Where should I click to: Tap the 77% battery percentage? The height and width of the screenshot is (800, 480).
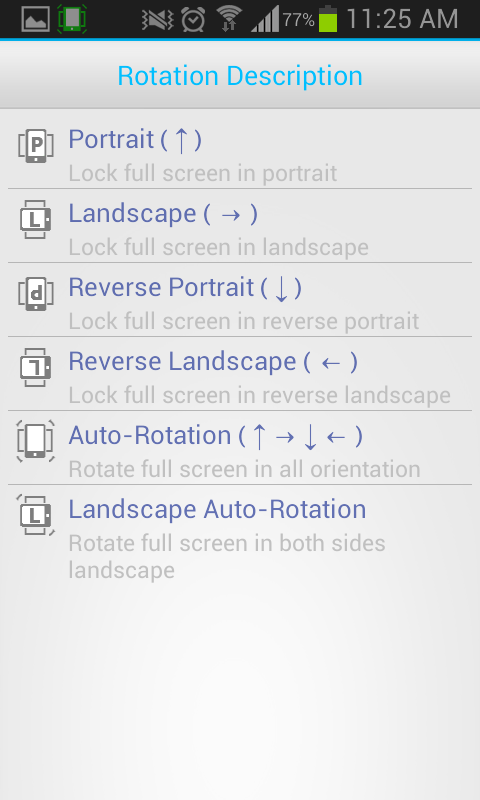point(298,20)
